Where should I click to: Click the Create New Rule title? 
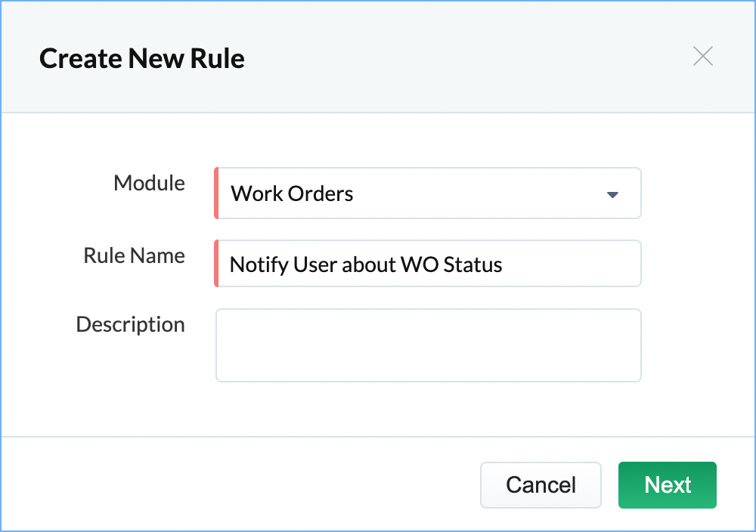[x=142, y=58]
